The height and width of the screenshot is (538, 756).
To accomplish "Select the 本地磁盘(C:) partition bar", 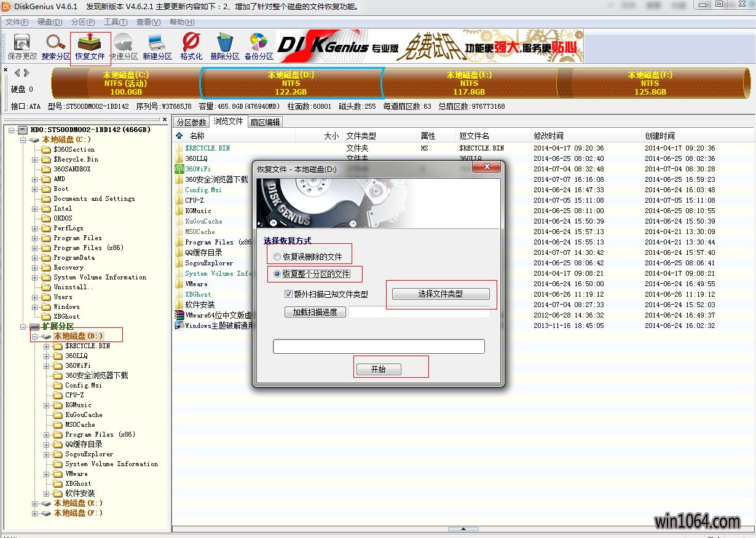I will pos(126,83).
